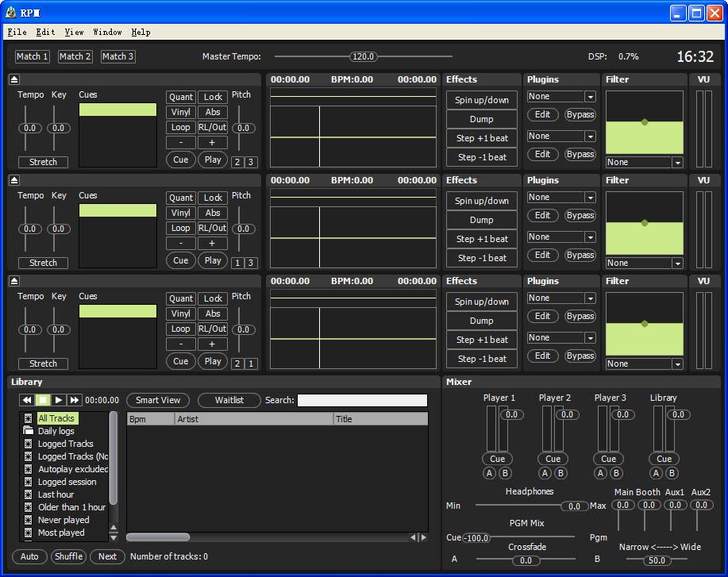Open the Daily logs folder

click(56, 431)
